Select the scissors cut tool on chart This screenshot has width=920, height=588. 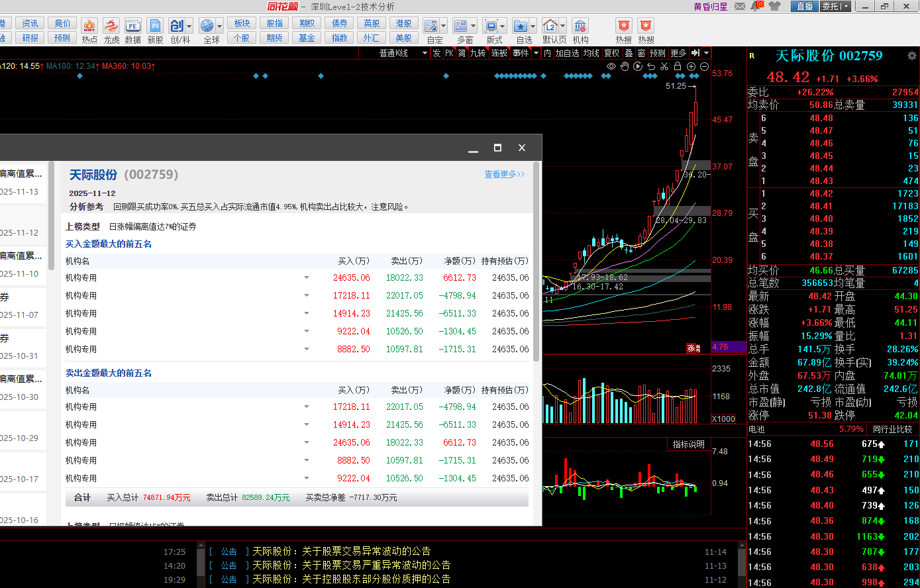click(664, 66)
